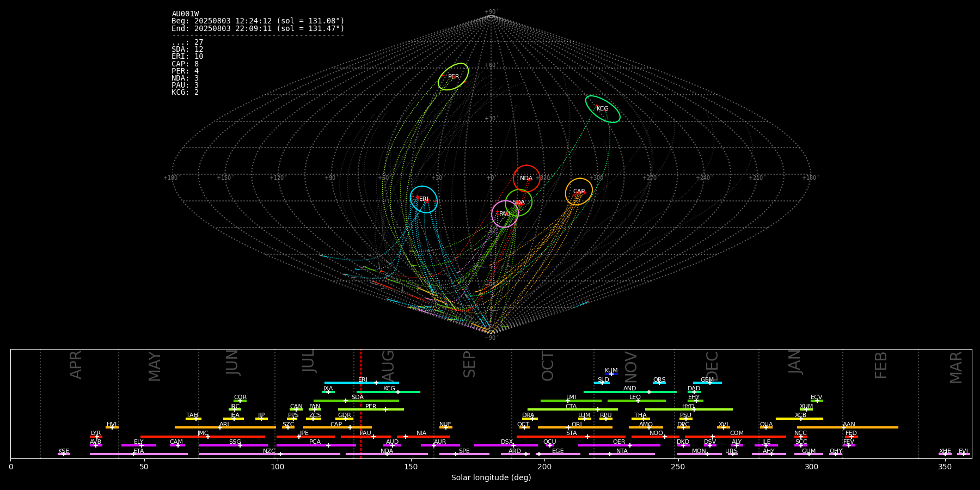Click the JMC shower bar in the timeline
The width and height of the screenshot is (980, 490).
pos(203,437)
